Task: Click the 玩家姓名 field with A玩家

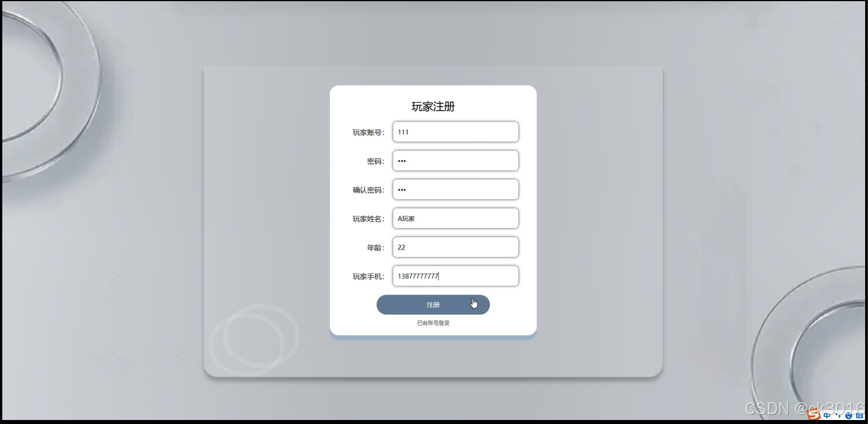Action: [456, 218]
